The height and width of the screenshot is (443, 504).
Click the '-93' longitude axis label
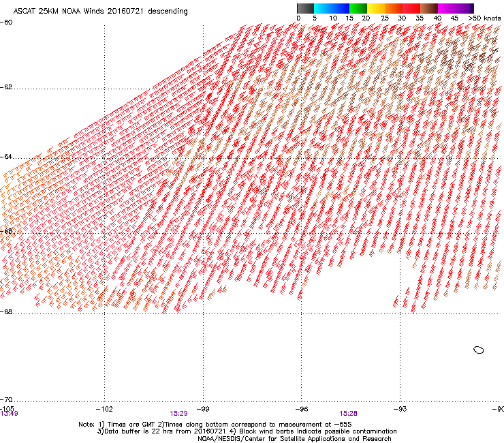pyautogui.click(x=400, y=409)
